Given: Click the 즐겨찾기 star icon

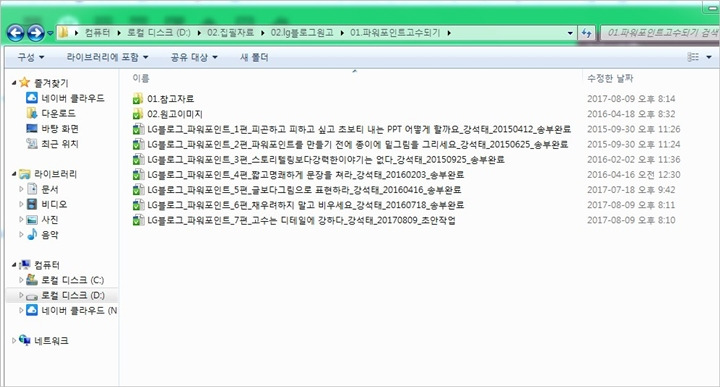Looking at the screenshot, I should point(25,83).
